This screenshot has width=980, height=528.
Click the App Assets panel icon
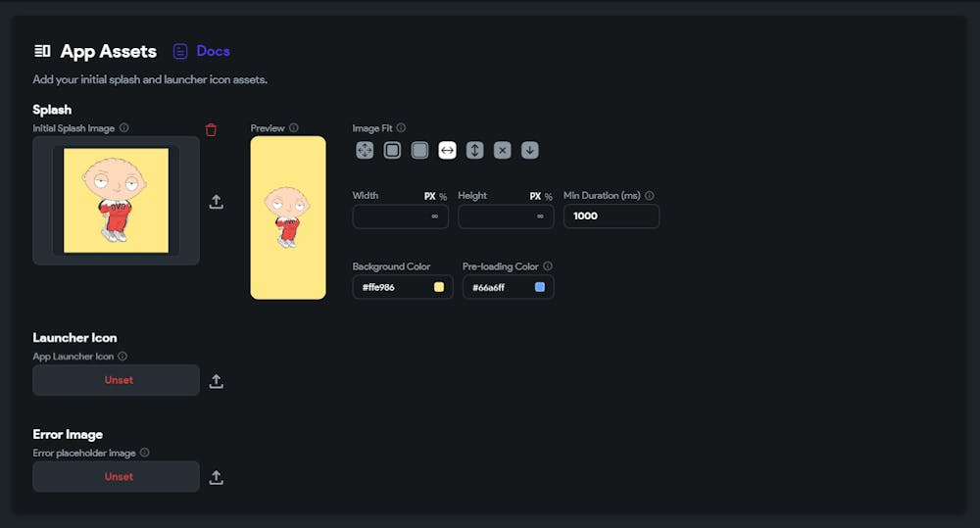click(42, 51)
